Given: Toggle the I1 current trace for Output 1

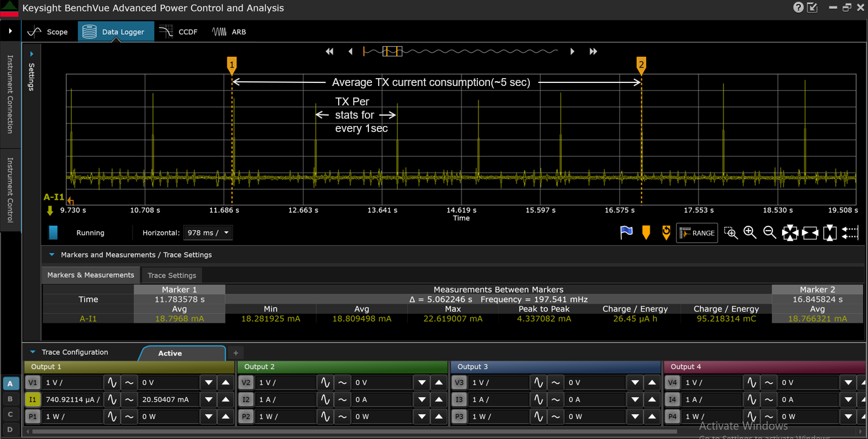Looking at the screenshot, I should (34, 400).
